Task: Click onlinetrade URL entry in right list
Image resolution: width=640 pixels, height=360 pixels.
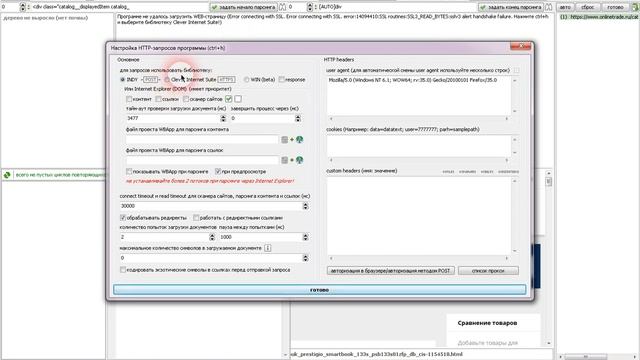Action: tap(598, 17)
